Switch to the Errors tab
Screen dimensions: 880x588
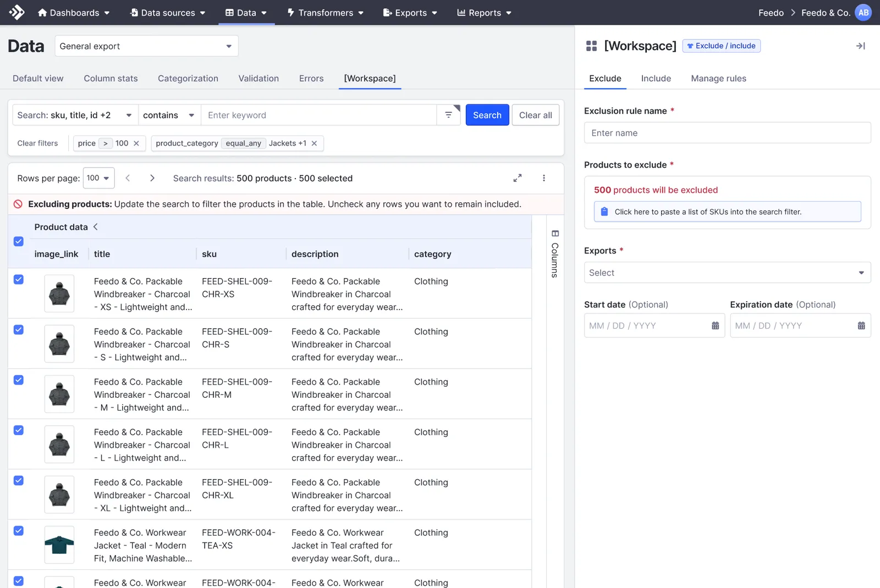(x=311, y=79)
